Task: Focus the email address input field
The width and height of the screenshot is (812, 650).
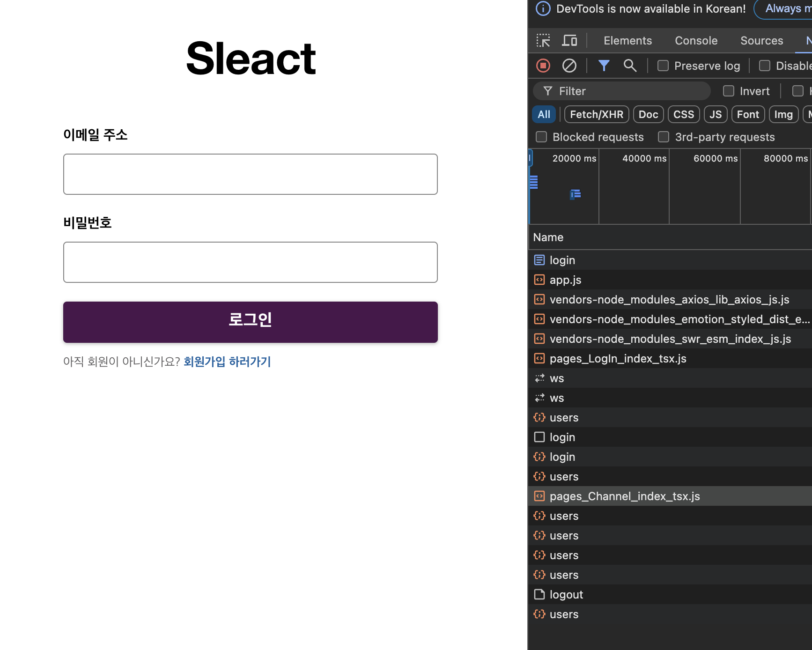Action: coord(251,174)
